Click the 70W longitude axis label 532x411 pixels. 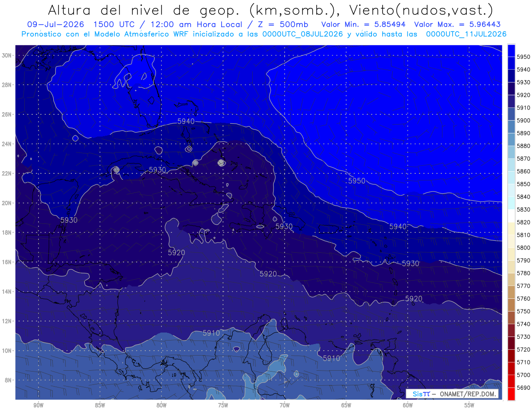point(285,405)
